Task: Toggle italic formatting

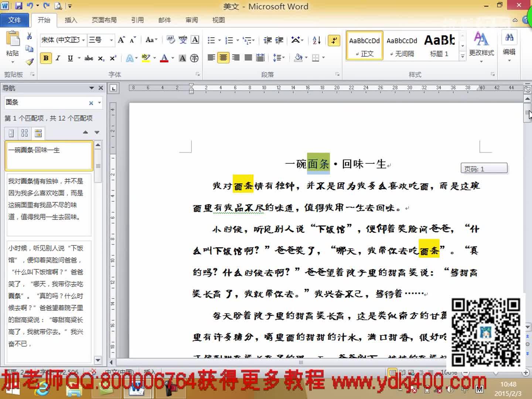Action: [57, 58]
